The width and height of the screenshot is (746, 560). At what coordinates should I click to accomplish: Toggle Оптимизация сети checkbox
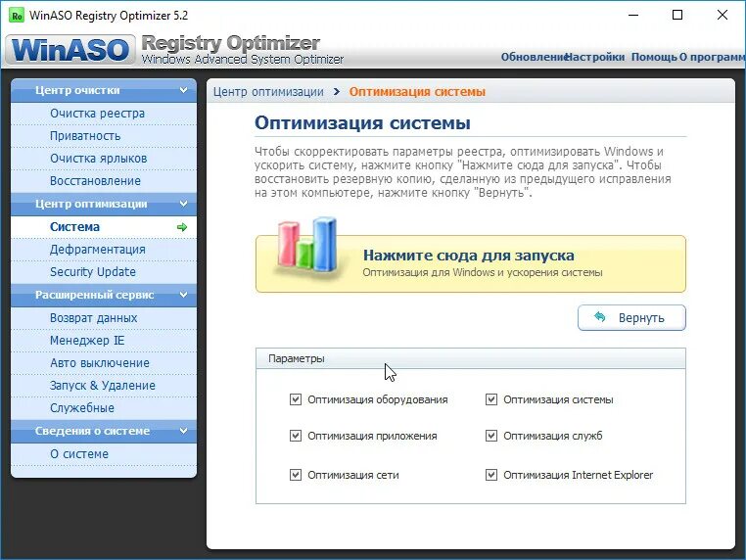[x=296, y=475]
